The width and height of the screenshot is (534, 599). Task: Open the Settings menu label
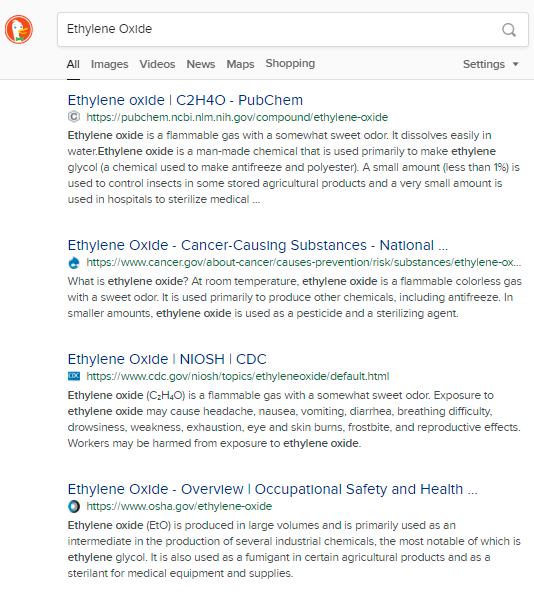click(484, 64)
